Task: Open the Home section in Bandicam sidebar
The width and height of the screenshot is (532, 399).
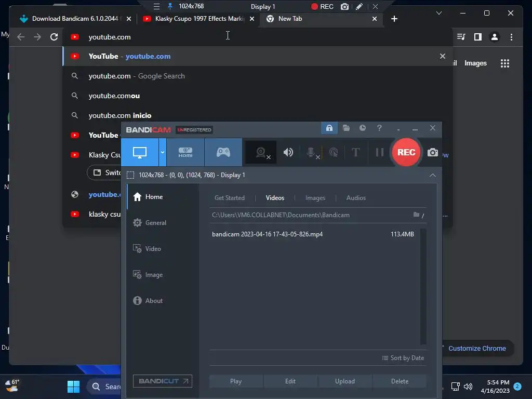Action: 163,197
